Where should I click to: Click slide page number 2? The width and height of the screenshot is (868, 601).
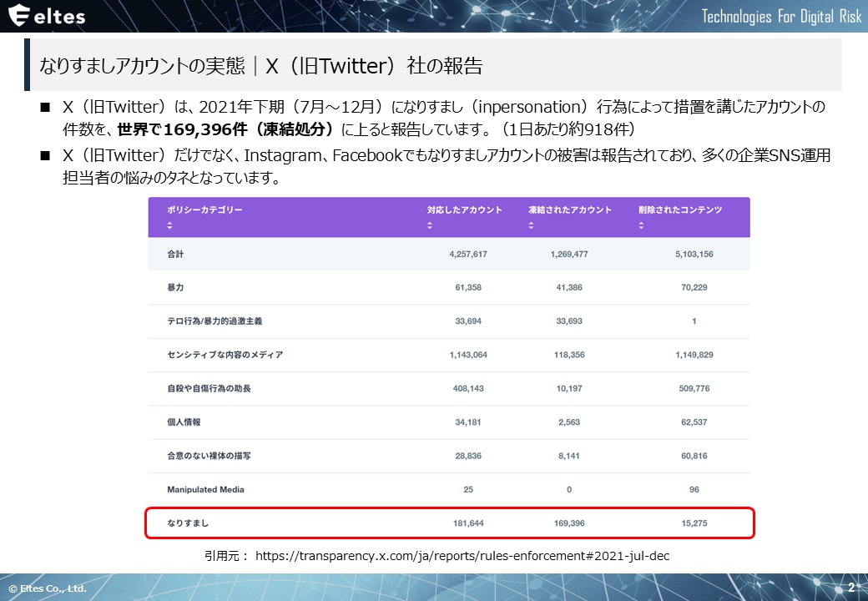[x=850, y=587]
